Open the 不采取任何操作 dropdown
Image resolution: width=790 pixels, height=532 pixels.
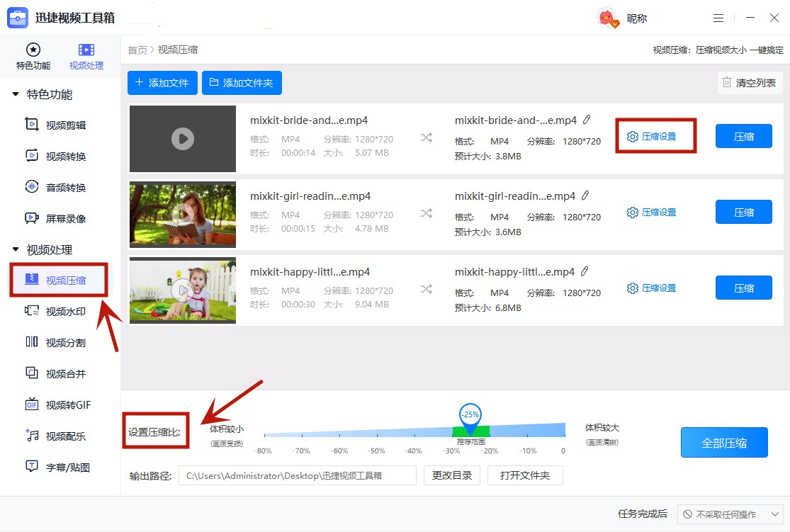tap(730, 514)
